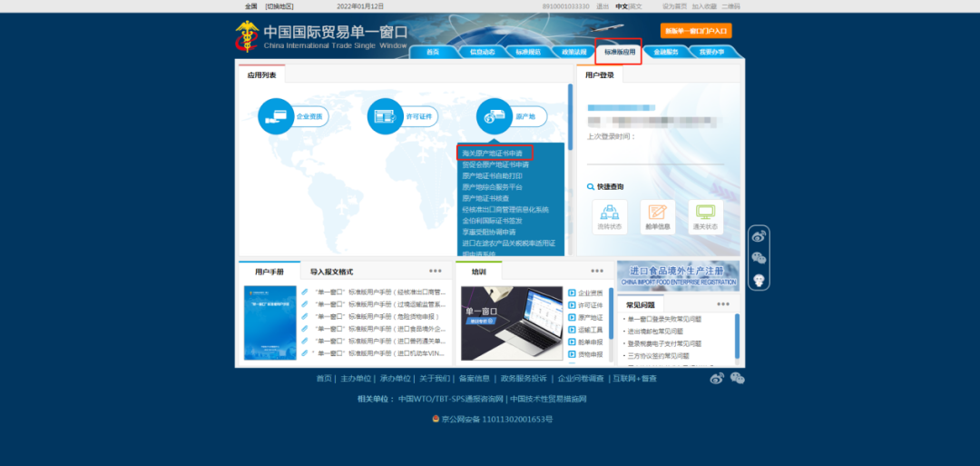This screenshot has width=980, height=466.
Task: Click the play icon beside 运输工具 training
Action: (572, 330)
